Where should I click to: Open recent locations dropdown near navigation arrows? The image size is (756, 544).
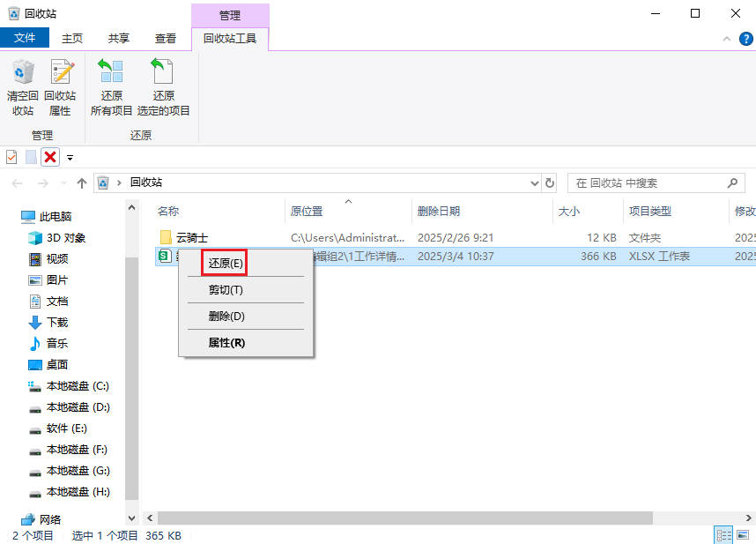63,183
